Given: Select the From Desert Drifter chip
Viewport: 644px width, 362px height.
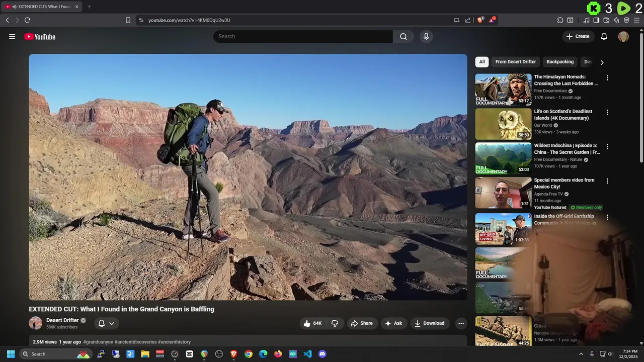Looking at the screenshot, I should point(516,62).
